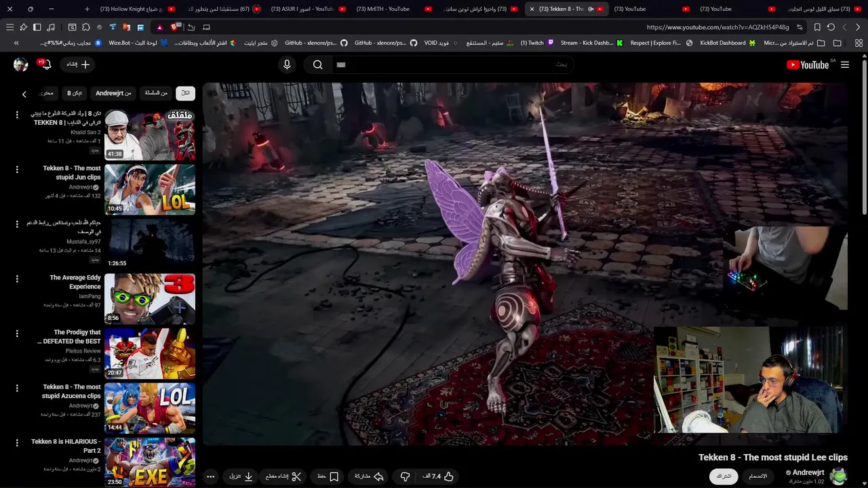Screen dimensions: 868x488
Task: Create a clip with scissors icon
Action: click(x=283, y=476)
